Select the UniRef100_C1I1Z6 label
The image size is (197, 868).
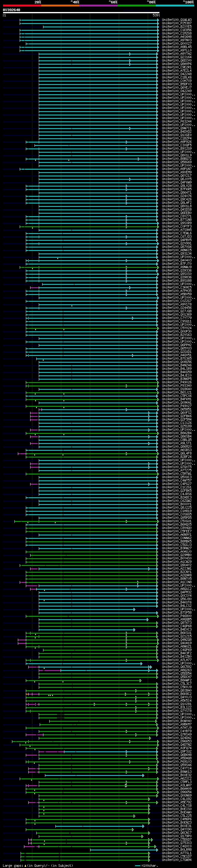[x=177, y=422]
